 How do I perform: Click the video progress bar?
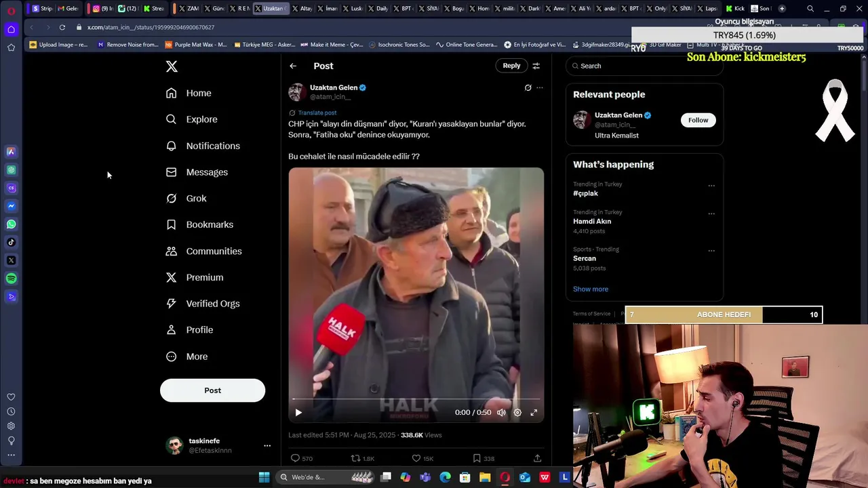(416, 399)
